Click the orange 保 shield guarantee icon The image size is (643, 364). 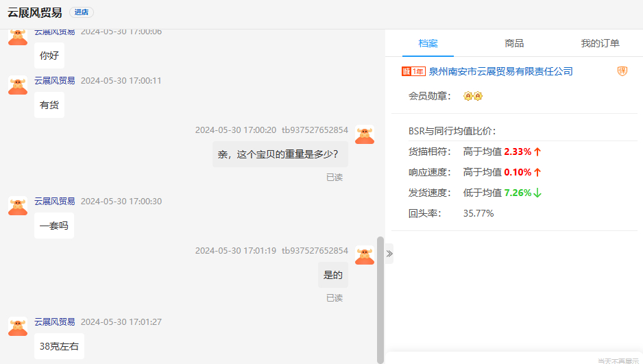pyautogui.click(x=622, y=71)
